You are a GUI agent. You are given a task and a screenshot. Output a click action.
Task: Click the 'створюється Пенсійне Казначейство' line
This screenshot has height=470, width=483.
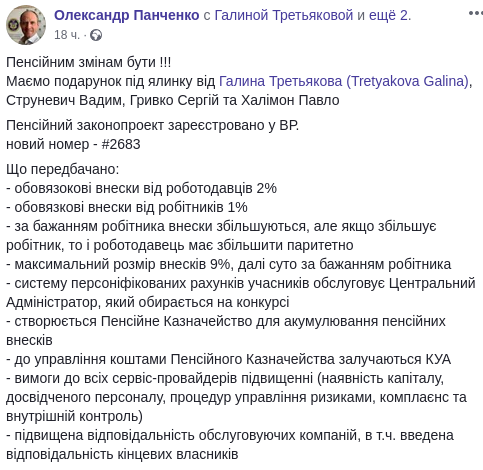coord(226,331)
